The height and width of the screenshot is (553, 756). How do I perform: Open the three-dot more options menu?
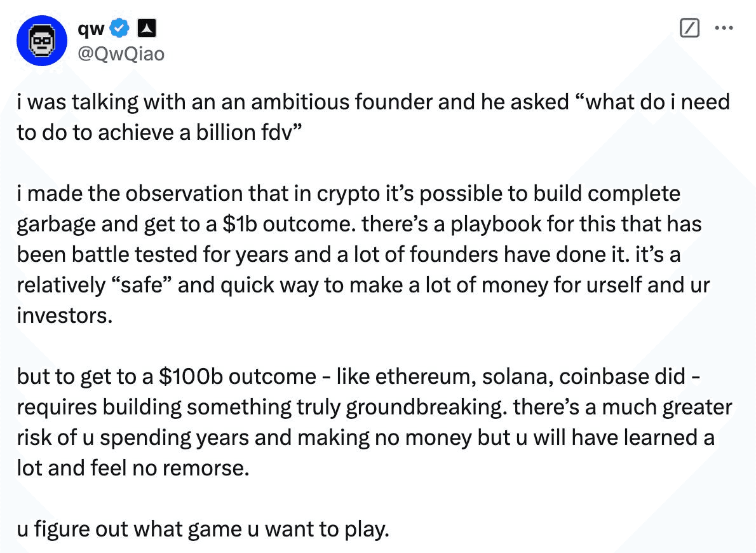724,28
